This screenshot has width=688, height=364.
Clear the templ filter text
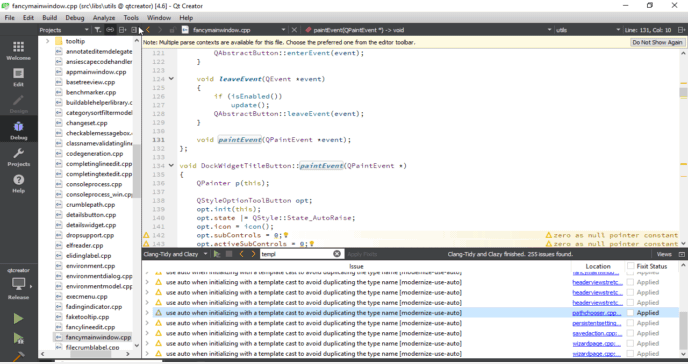coord(337,254)
